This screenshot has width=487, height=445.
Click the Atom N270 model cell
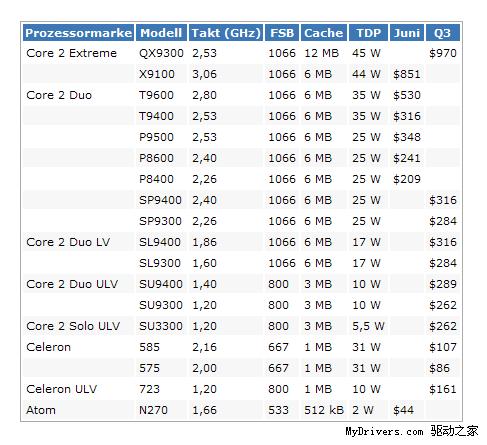point(153,410)
